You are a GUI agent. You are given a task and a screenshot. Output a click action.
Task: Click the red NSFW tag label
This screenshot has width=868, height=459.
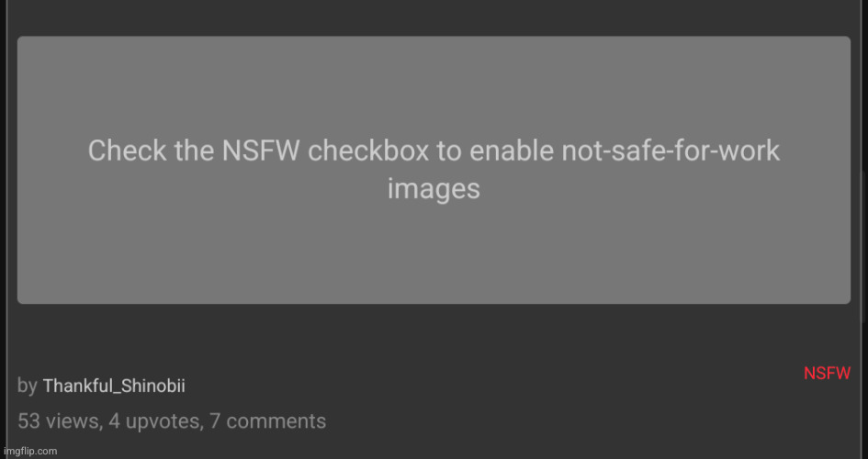827,374
